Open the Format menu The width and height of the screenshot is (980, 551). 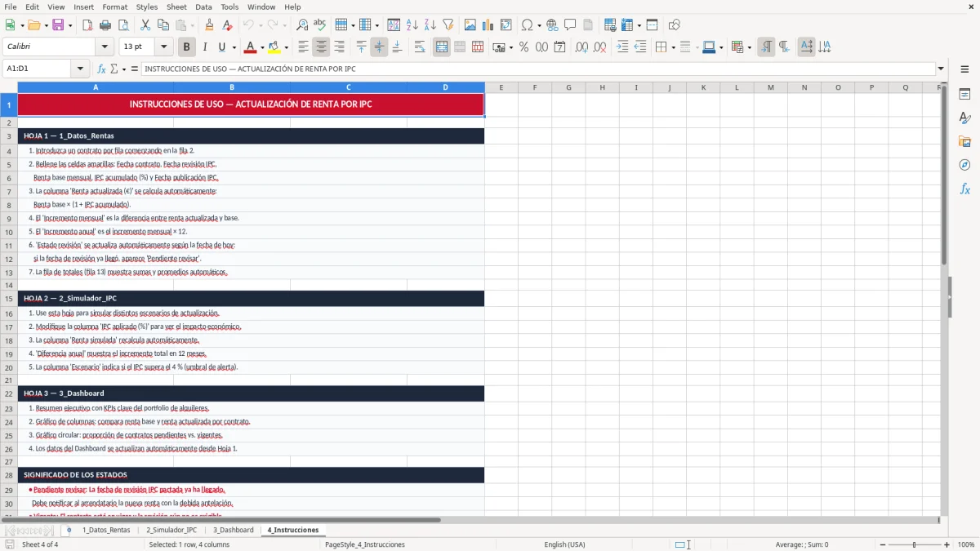(114, 7)
